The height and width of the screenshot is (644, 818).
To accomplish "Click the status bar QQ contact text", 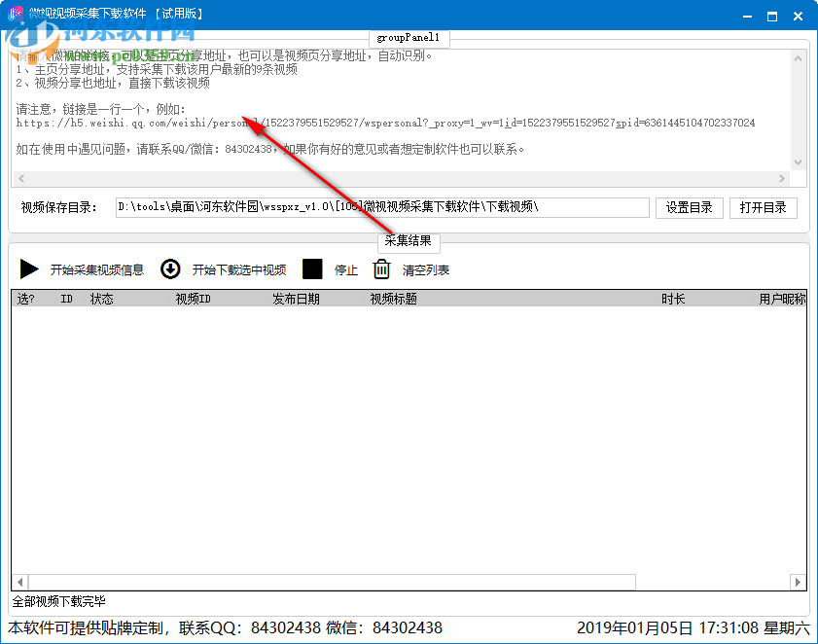I will pyautogui.click(x=226, y=627).
